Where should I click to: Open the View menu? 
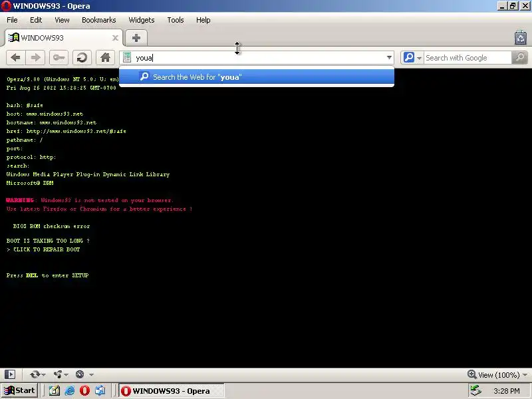tap(62, 20)
